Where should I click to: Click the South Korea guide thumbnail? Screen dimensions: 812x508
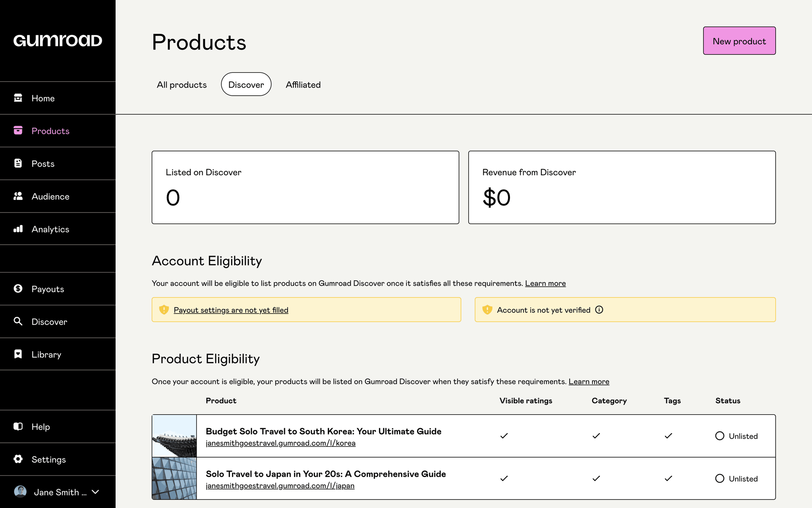click(174, 436)
